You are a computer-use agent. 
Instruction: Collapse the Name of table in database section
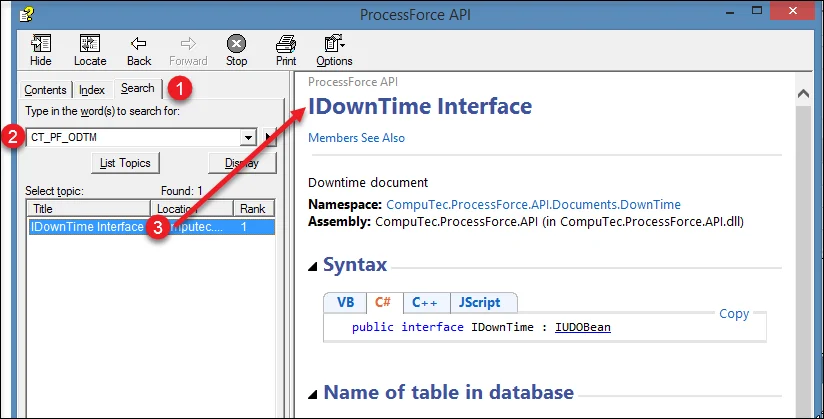point(314,393)
